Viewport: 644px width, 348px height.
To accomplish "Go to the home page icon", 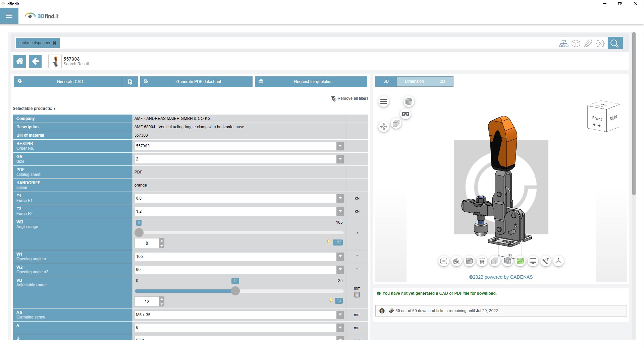I will pos(20,61).
